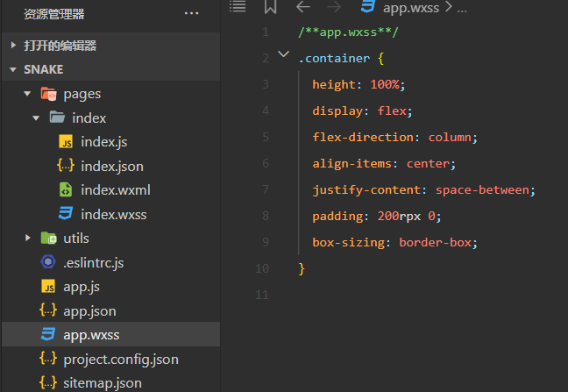Click the braces icon beside project.config.json
This screenshot has height=392, width=568.
click(48, 359)
